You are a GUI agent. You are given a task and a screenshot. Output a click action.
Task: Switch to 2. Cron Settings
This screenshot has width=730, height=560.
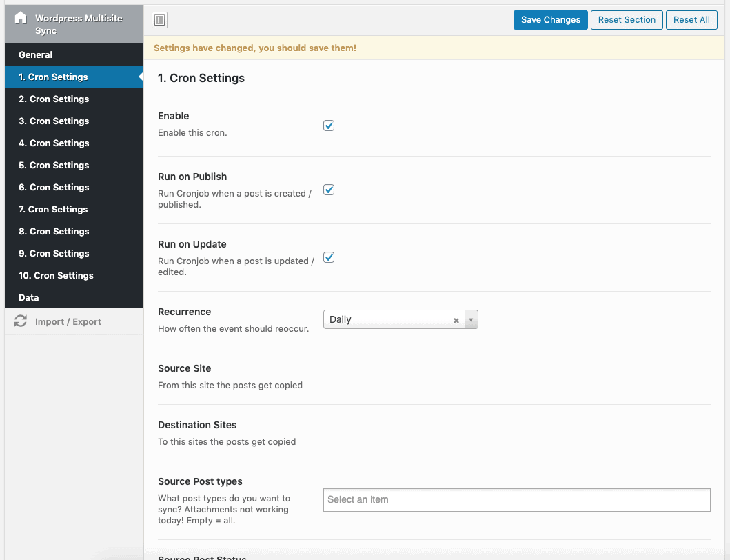click(x=54, y=99)
